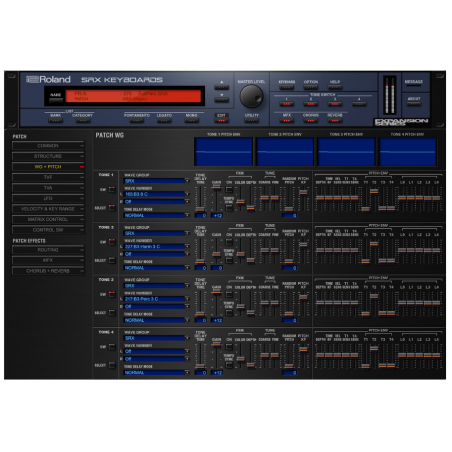Open the CHORUS + REVERB page

(x=48, y=271)
